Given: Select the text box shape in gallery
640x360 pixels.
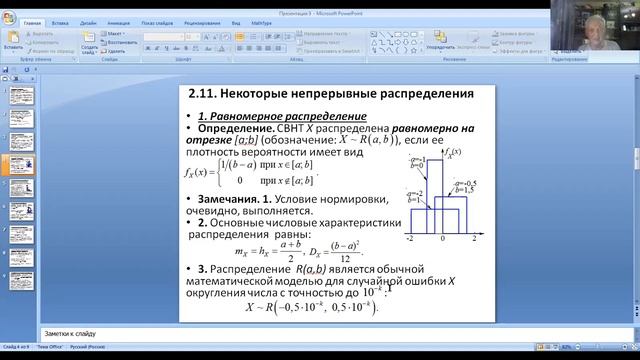Looking at the screenshot, I should [x=374, y=35].
